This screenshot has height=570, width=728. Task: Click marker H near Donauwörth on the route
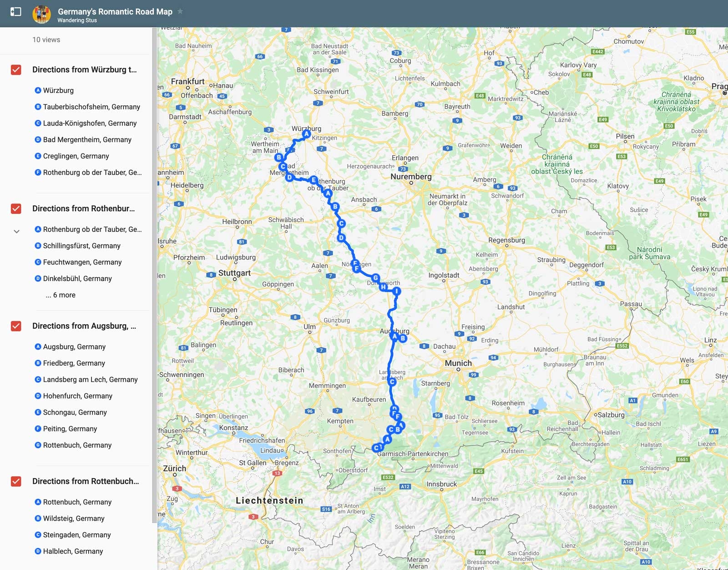pyautogui.click(x=384, y=287)
